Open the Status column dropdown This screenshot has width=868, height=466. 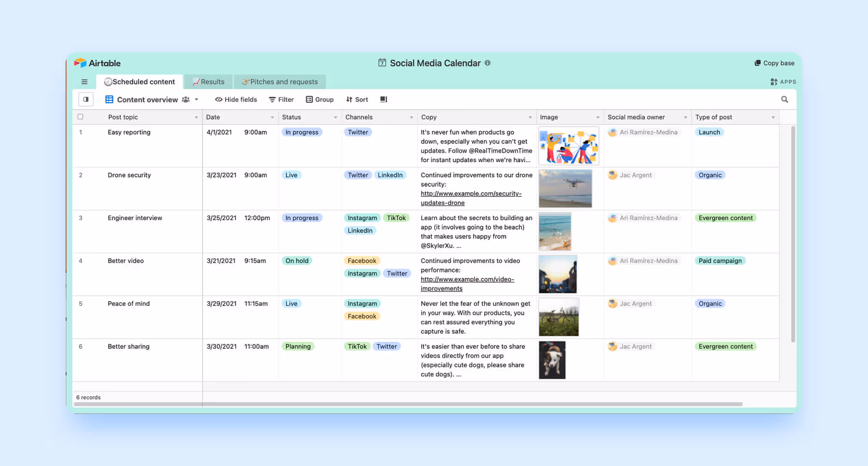336,117
